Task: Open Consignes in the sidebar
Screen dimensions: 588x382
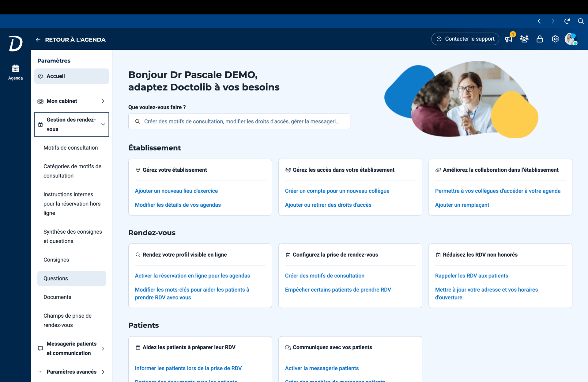Action: point(56,260)
